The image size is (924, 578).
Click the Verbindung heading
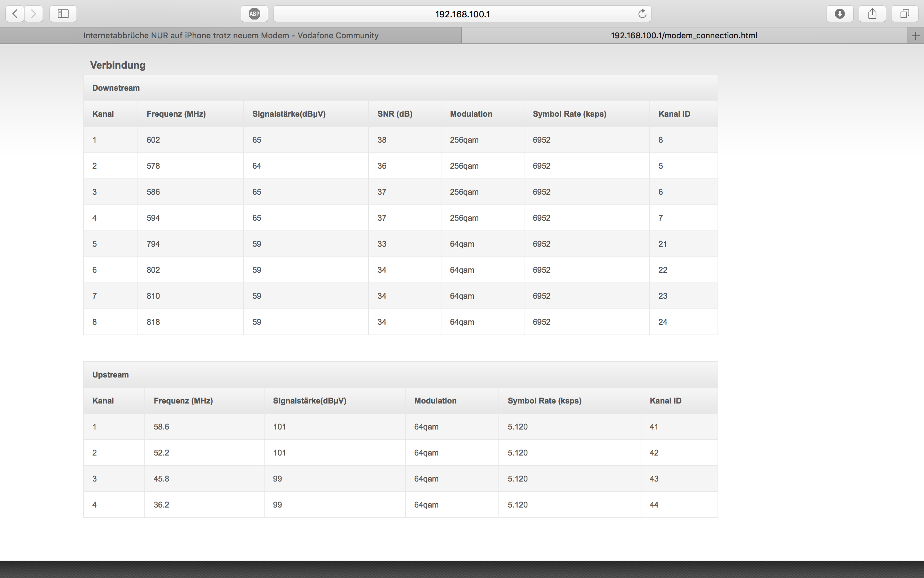[118, 65]
